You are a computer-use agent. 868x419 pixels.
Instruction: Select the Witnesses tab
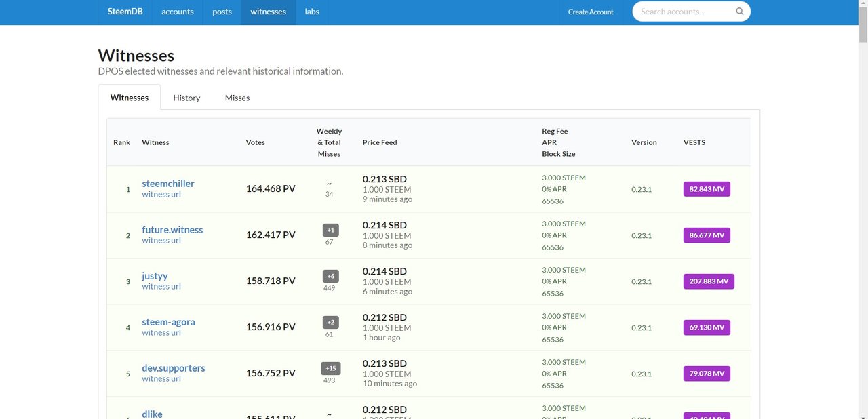pos(130,98)
